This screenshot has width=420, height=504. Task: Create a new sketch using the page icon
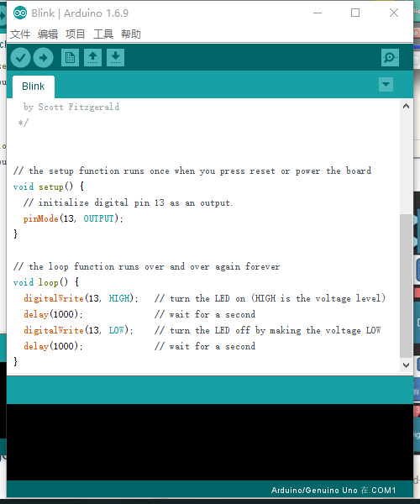click(70, 58)
